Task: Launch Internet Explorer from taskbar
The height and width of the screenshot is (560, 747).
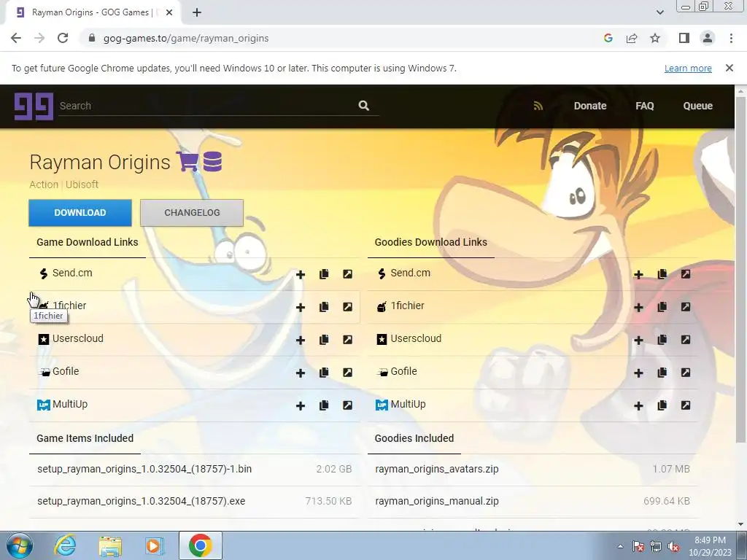Action: coord(65,545)
